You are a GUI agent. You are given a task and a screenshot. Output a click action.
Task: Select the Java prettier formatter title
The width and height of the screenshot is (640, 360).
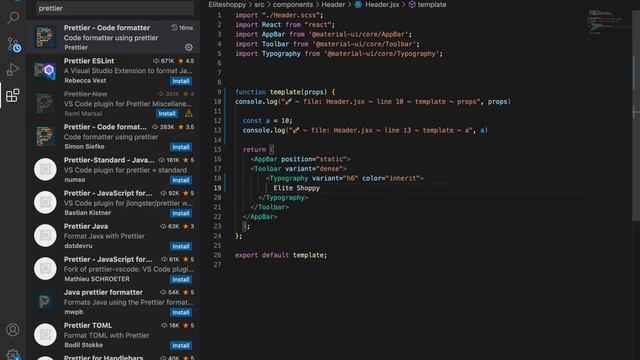[103, 292]
